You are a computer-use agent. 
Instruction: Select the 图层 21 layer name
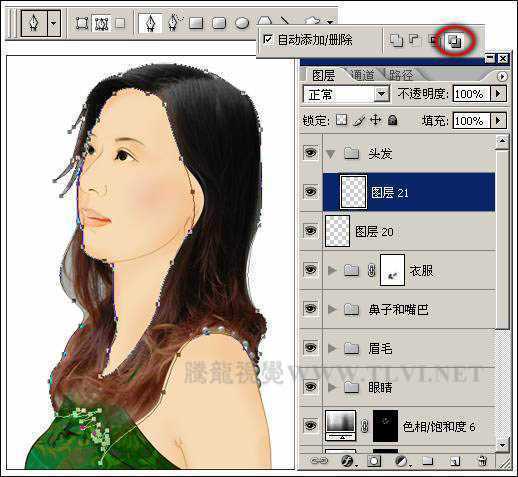pos(390,193)
